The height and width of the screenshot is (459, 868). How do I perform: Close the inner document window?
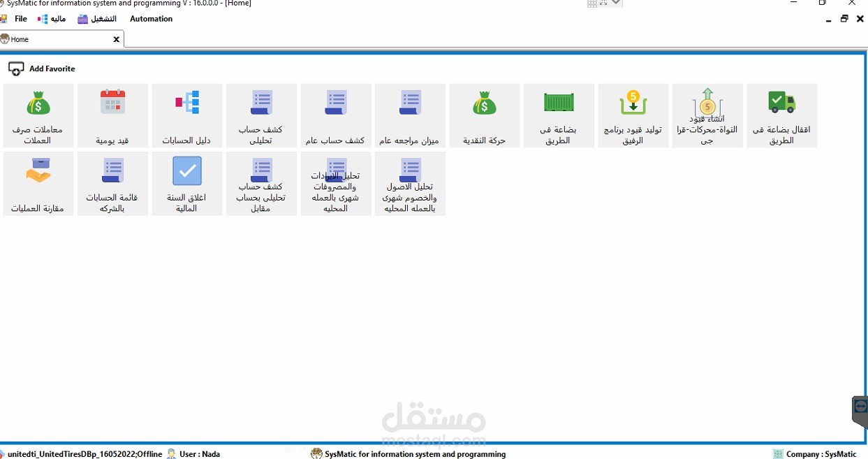point(860,19)
